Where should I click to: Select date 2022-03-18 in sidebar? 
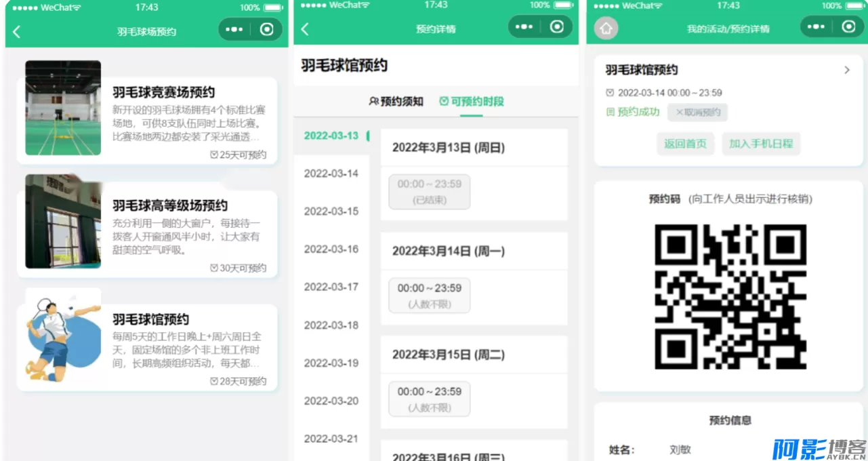point(331,325)
